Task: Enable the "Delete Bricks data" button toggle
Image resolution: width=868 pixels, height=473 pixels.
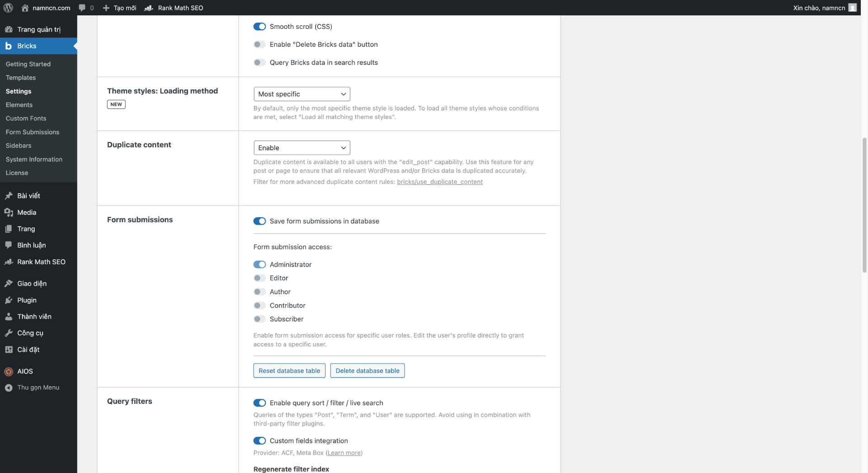Action: pos(259,44)
